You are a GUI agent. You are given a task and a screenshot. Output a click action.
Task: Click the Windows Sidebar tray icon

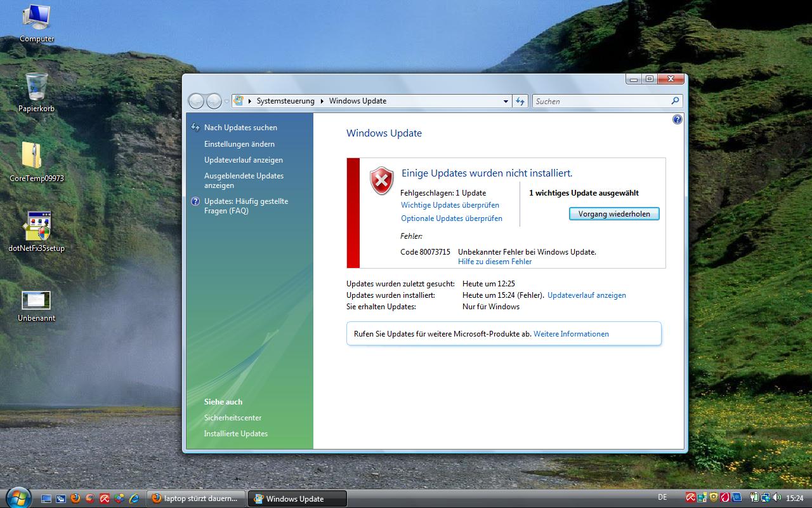(702, 498)
